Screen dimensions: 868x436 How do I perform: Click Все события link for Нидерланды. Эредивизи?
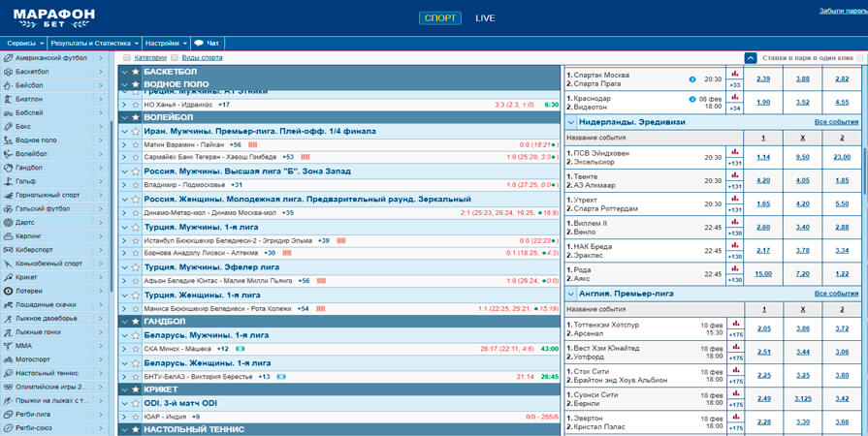[x=836, y=122]
